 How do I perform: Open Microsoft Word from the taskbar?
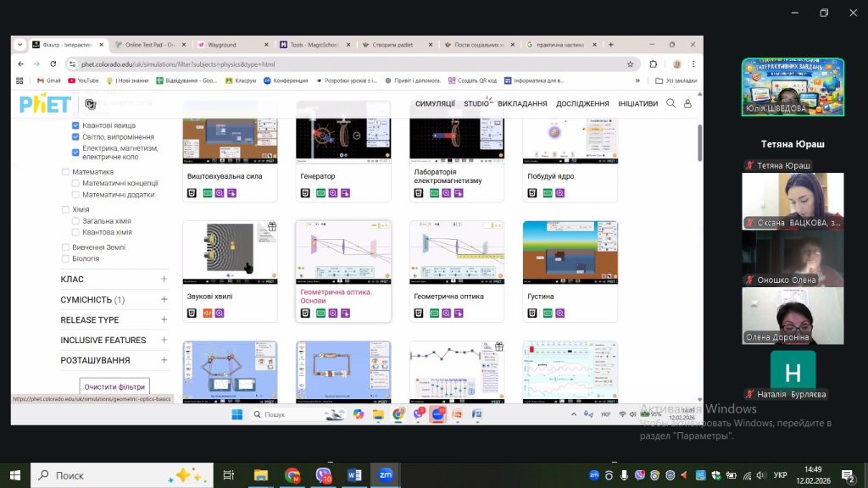click(353, 475)
